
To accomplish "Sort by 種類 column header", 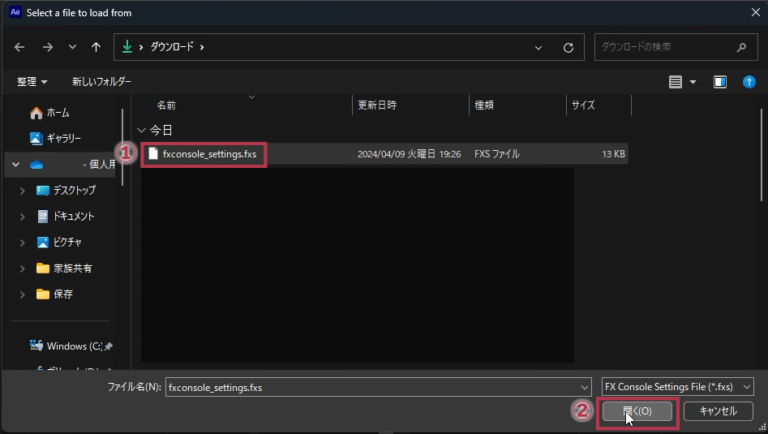I will (x=484, y=105).
